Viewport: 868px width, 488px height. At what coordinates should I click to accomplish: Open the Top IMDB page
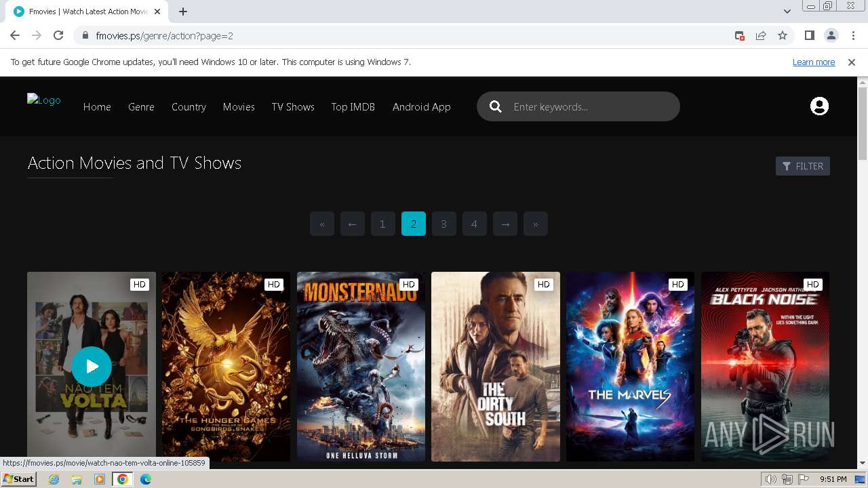tap(353, 106)
